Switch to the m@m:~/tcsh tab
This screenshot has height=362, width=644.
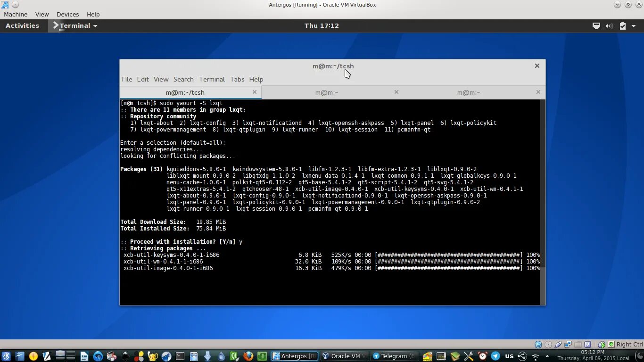pyautogui.click(x=190, y=92)
